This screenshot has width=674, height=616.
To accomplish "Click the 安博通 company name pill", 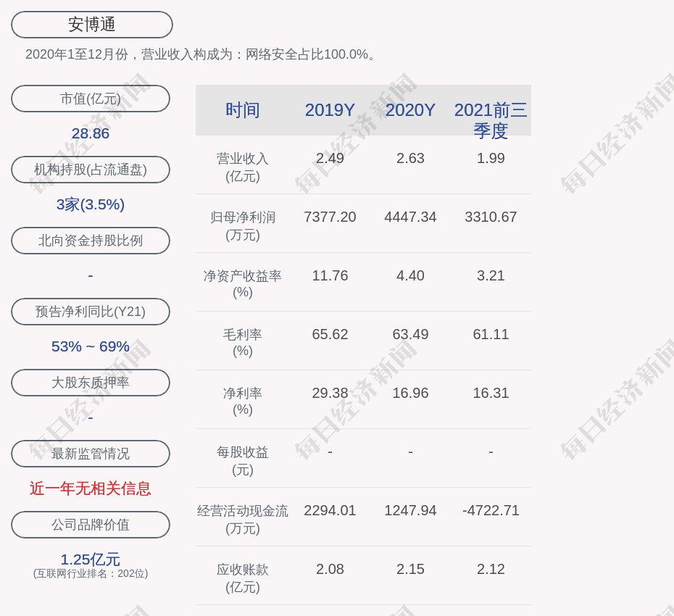I will pyautogui.click(x=91, y=25).
